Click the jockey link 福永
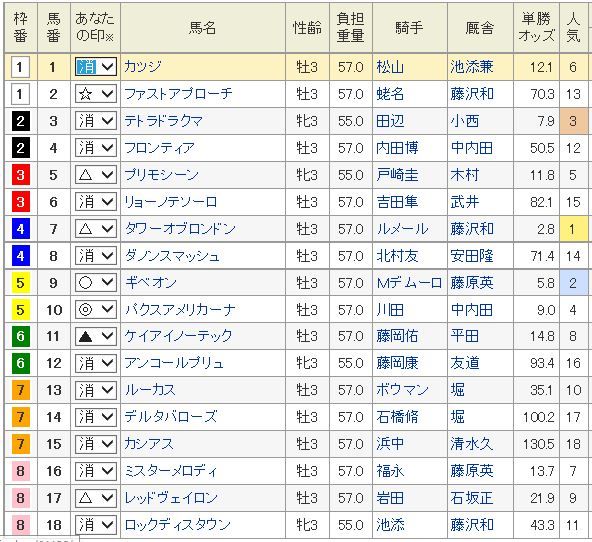This screenshot has height=542, width=592. click(390, 471)
